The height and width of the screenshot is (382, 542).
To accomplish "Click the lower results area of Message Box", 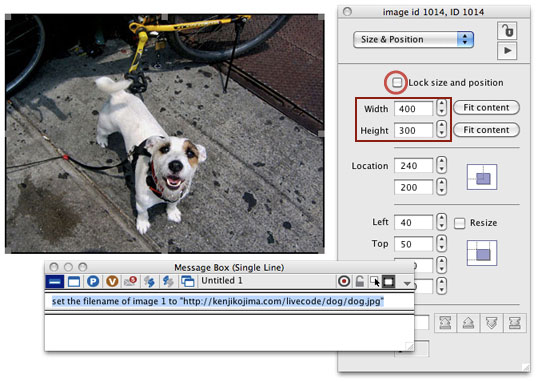I will [x=230, y=332].
